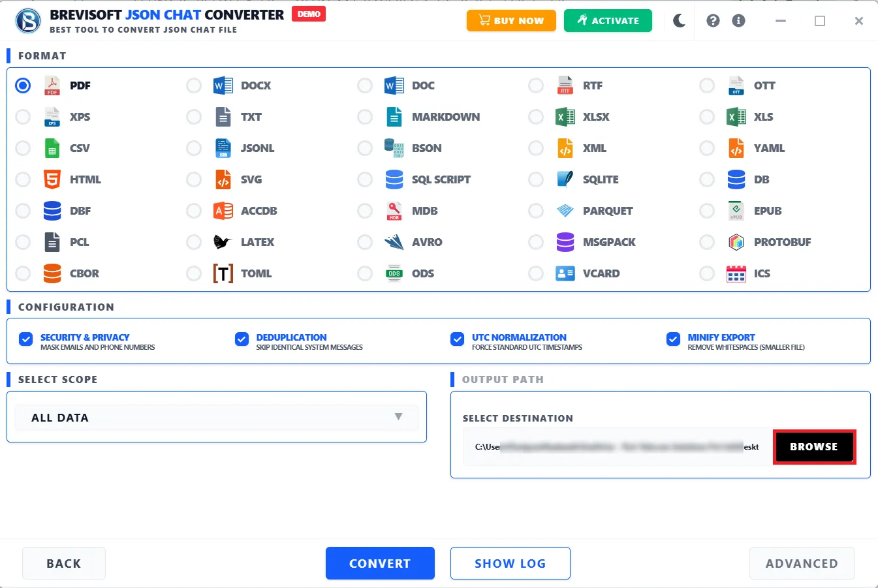
Task: Disable the Minify Export checkbox
Action: (674, 339)
